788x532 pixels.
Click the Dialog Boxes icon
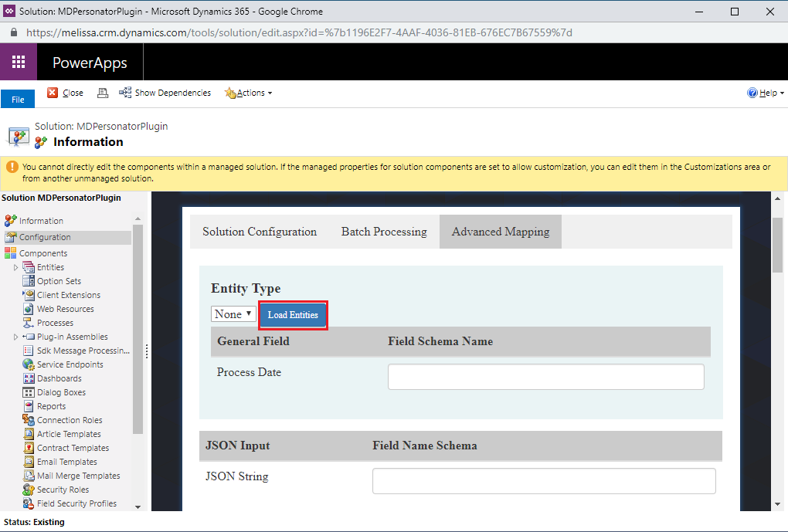(x=29, y=392)
